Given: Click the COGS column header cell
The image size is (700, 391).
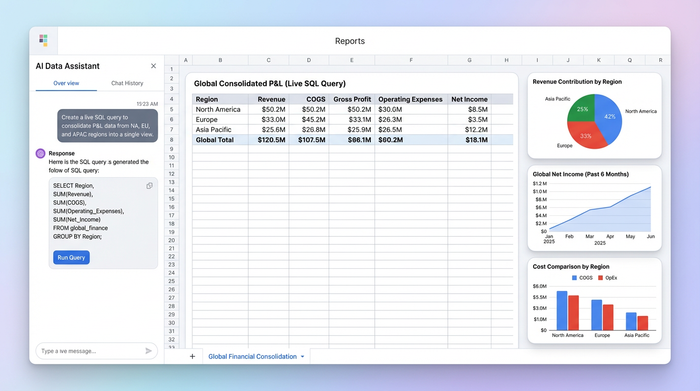Looking at the screenshot, I should [309, 99].
